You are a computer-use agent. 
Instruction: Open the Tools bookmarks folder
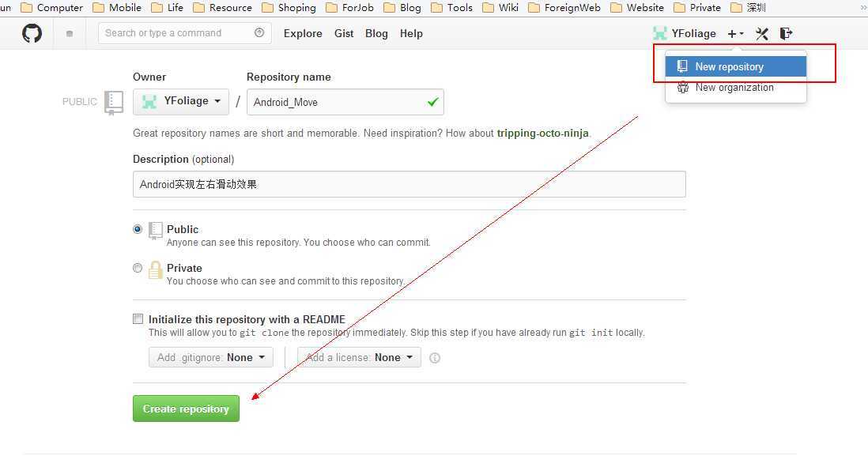[451, 8]
